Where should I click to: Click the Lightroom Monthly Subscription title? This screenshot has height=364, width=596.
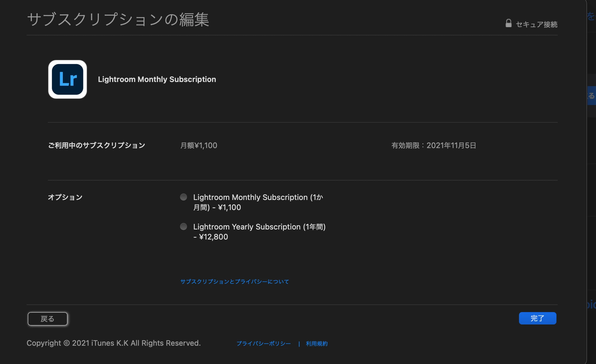(157, 79)
